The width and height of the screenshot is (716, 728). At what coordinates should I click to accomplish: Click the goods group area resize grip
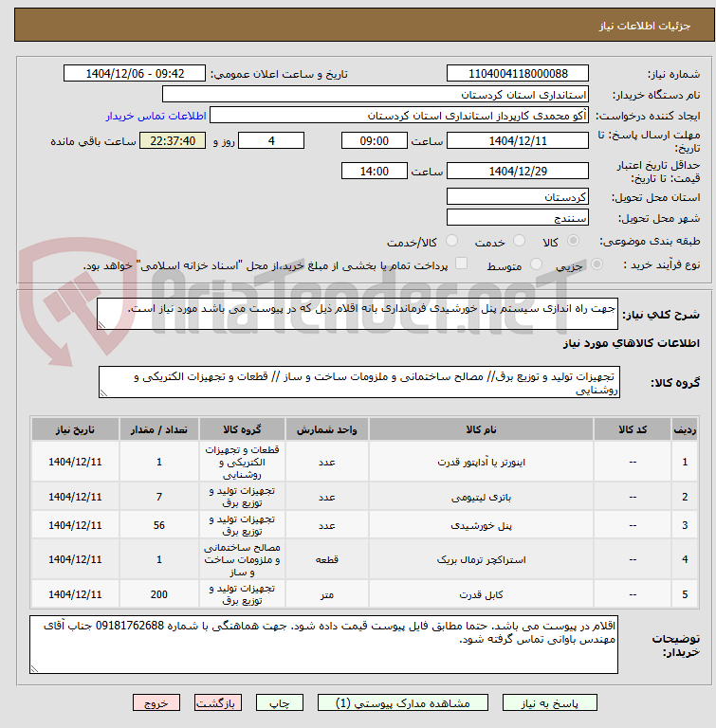coord(103,392)
